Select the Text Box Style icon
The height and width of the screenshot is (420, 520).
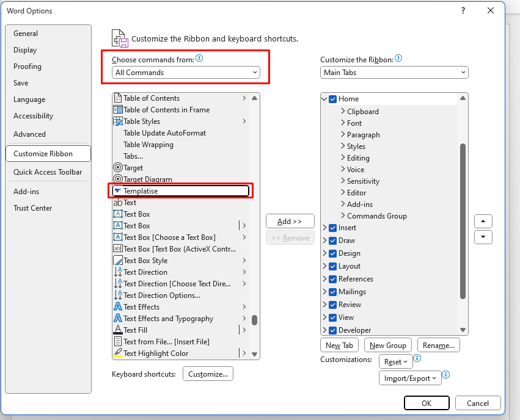pos(118,260)
